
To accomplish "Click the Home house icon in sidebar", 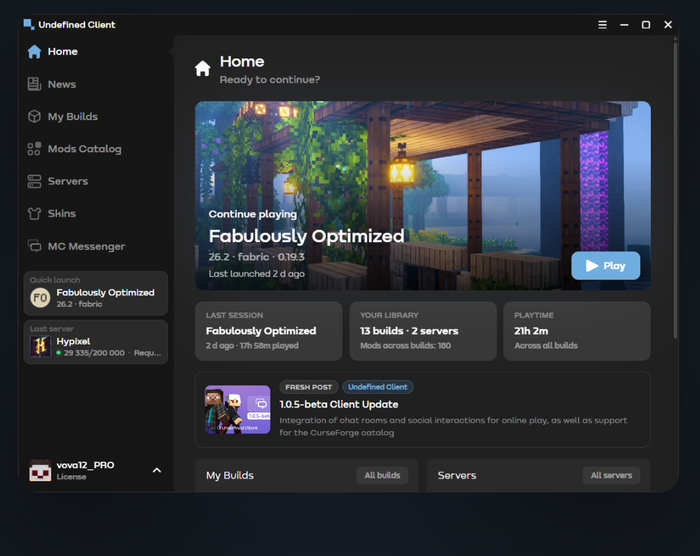I will coord(34,52).
